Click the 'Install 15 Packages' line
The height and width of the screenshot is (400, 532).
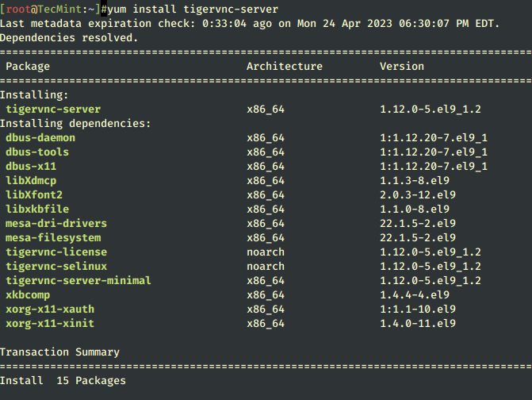click(x=63, y=381)
